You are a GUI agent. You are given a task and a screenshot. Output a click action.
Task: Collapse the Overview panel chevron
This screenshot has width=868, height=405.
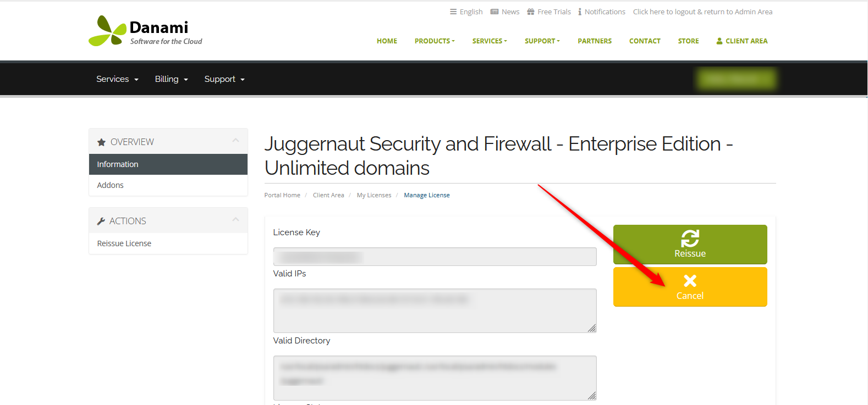click(x=236, y=141)
